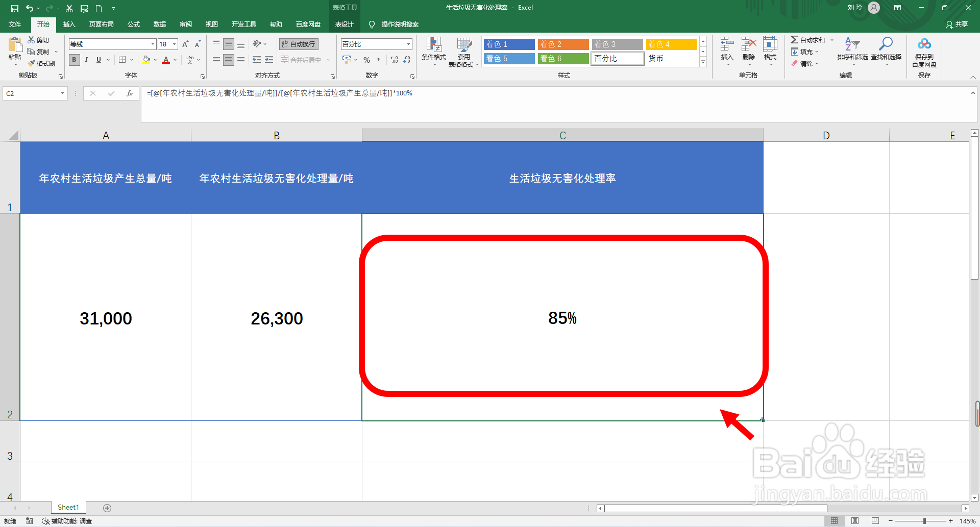The image size is (980, 527).
Task: Select the Format Painter (格式刷) tool
Action: click(x=42, y=63)
